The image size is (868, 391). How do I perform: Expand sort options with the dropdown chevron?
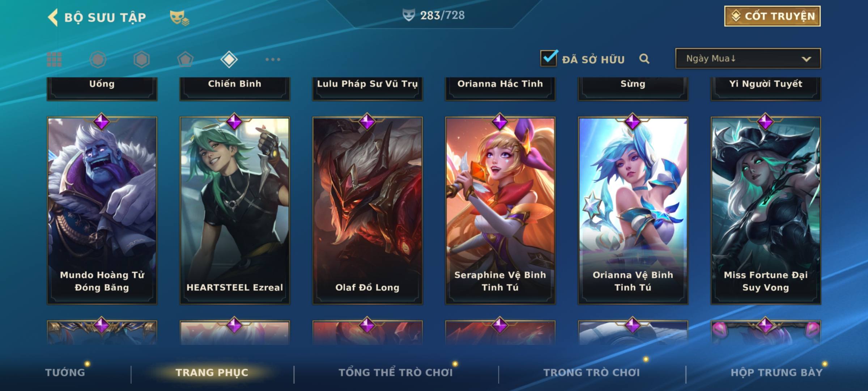(806, 59)
